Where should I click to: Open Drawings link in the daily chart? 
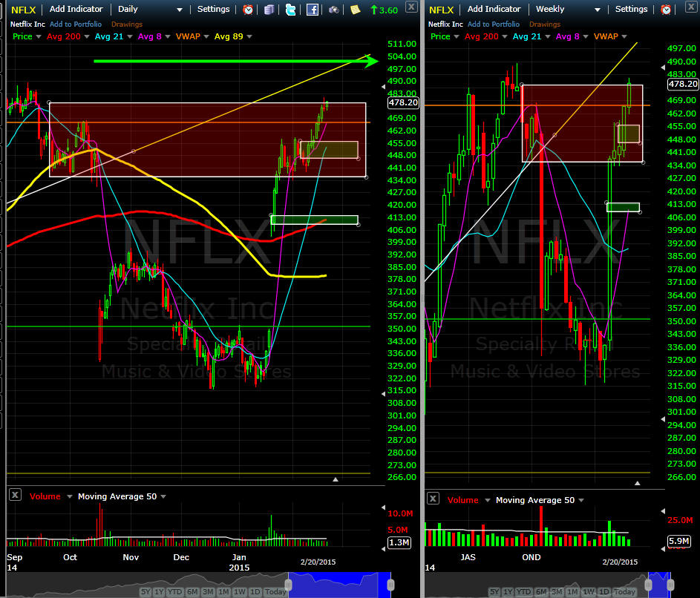(x=127, y=24)
